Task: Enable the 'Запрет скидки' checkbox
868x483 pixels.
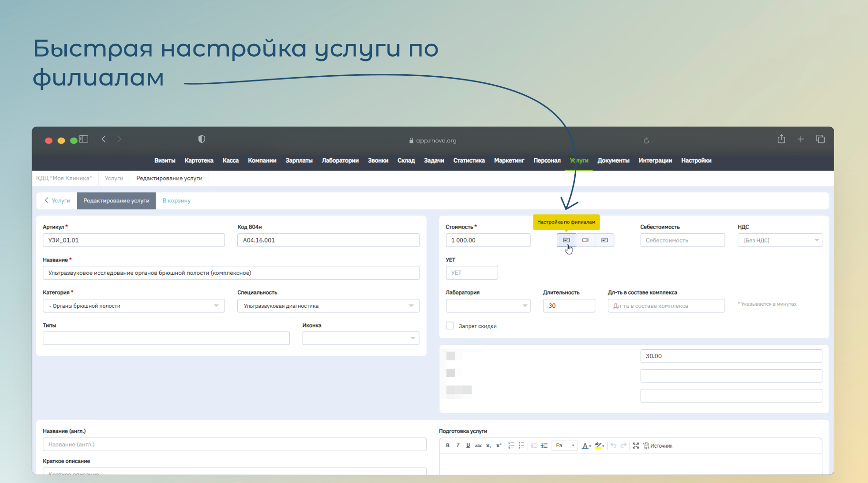Action: [449, 326]
